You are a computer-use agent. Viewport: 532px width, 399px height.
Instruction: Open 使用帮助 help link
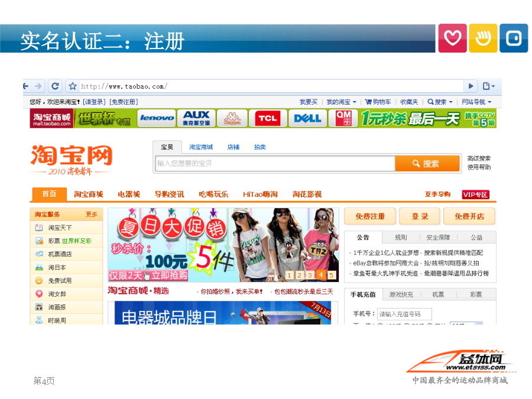[x=479, y=167]
